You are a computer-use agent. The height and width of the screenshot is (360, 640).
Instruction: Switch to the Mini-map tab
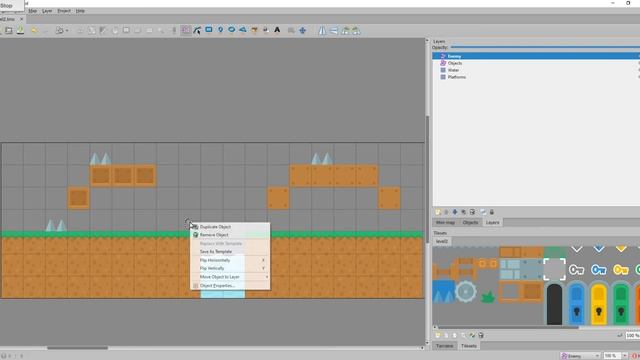[x=445, y=222]
